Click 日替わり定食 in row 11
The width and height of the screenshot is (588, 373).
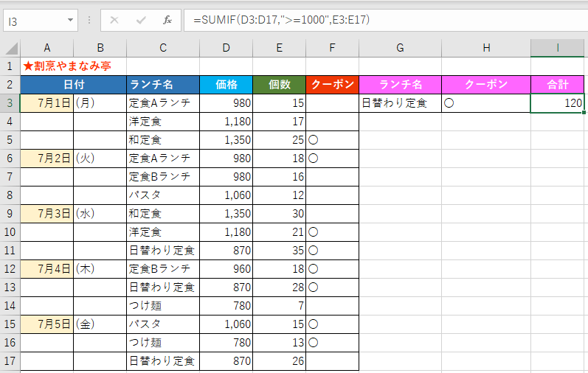(163, 251)
